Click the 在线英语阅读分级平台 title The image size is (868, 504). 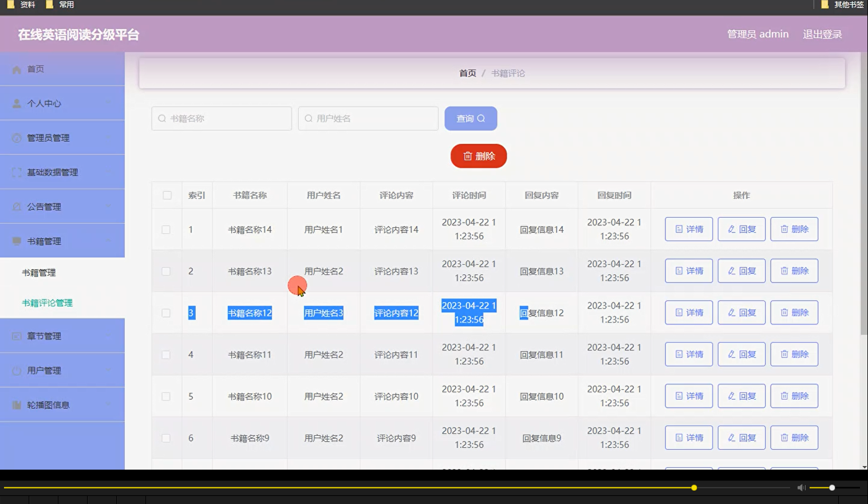click(78, 34)
